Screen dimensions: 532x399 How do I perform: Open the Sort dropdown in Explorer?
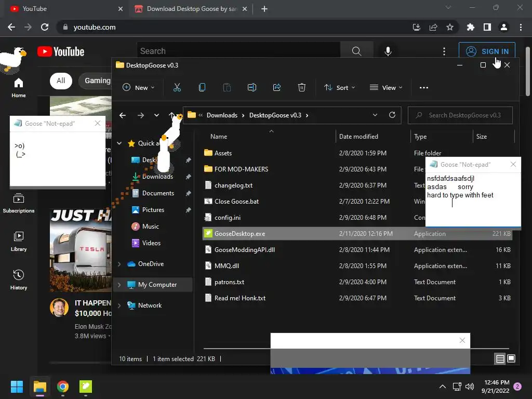[x=340, y=87]
